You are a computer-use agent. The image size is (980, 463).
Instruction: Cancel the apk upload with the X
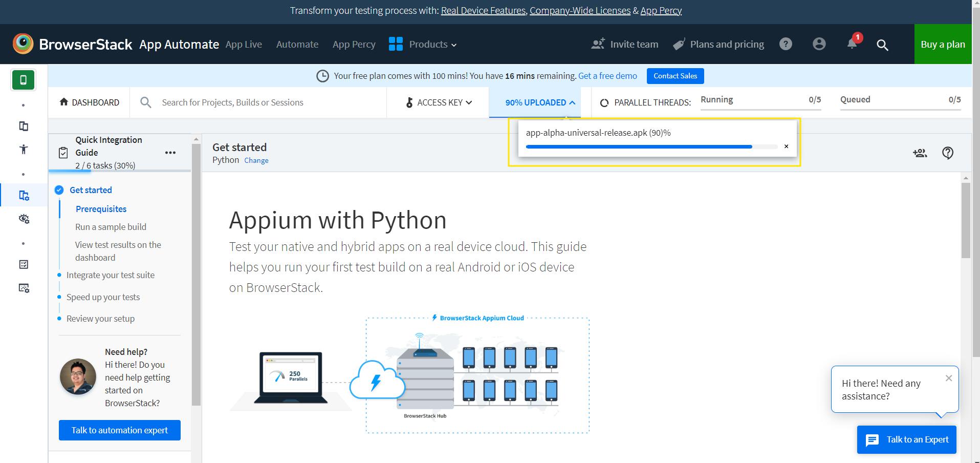tap(786, 146)
